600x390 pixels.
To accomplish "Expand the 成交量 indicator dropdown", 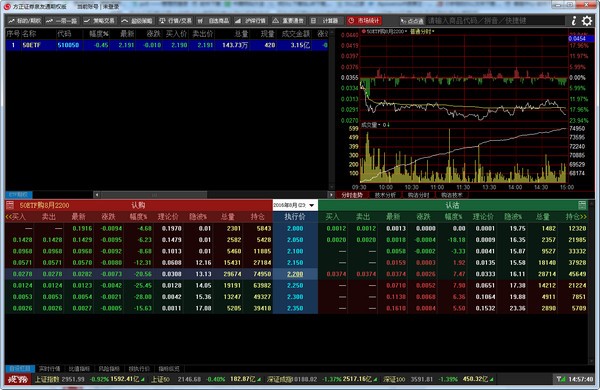I will (375, 125).
